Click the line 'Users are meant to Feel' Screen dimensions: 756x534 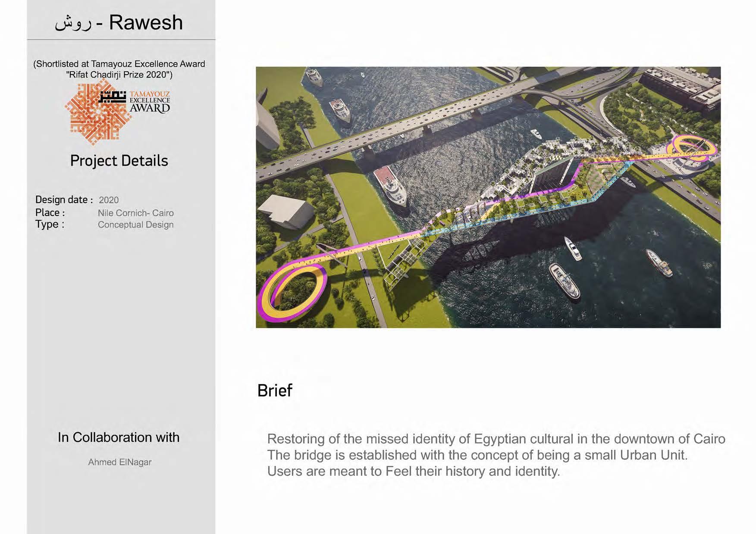pos(414,471)
